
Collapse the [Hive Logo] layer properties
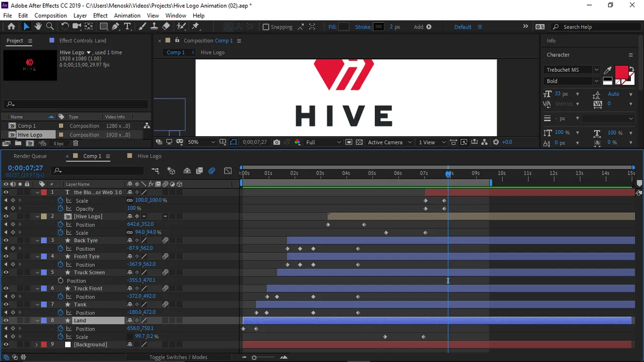(x=37, y=216)
